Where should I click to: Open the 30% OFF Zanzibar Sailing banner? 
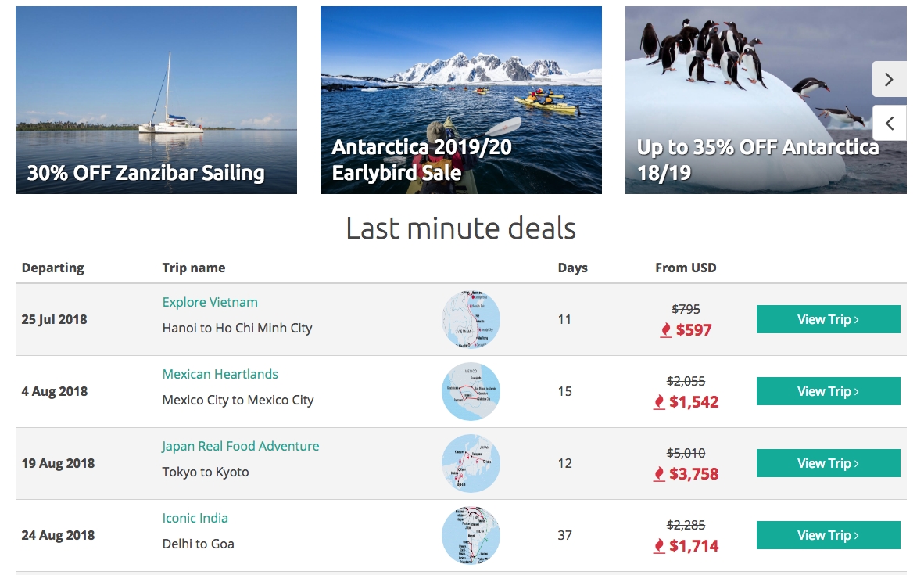point(156,100)
